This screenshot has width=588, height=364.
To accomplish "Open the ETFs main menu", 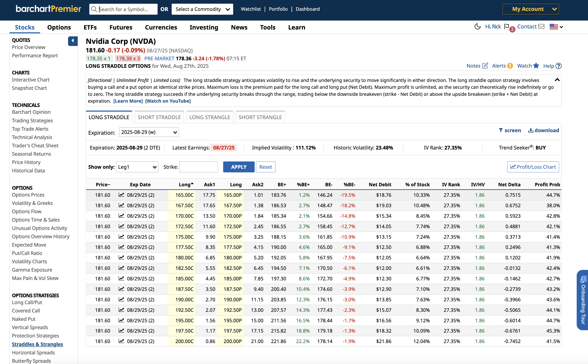I will [x=90, y=27].
